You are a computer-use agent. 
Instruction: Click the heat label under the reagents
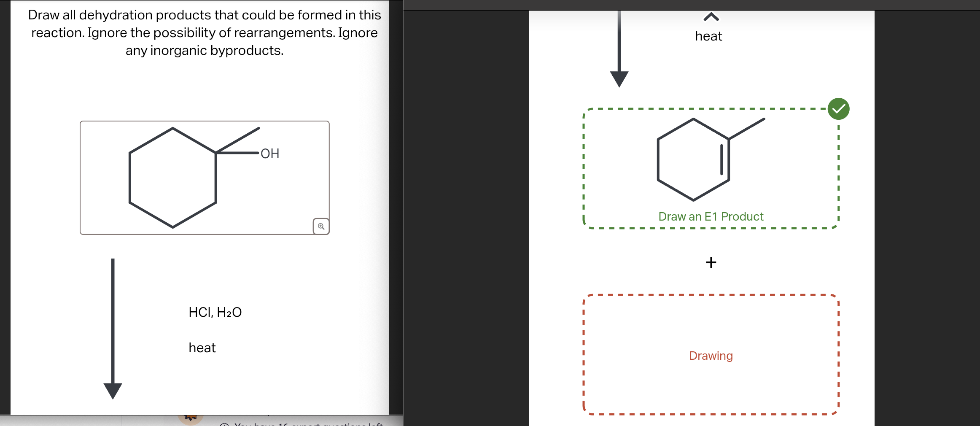pyautogui.click(x=202, y=347)
